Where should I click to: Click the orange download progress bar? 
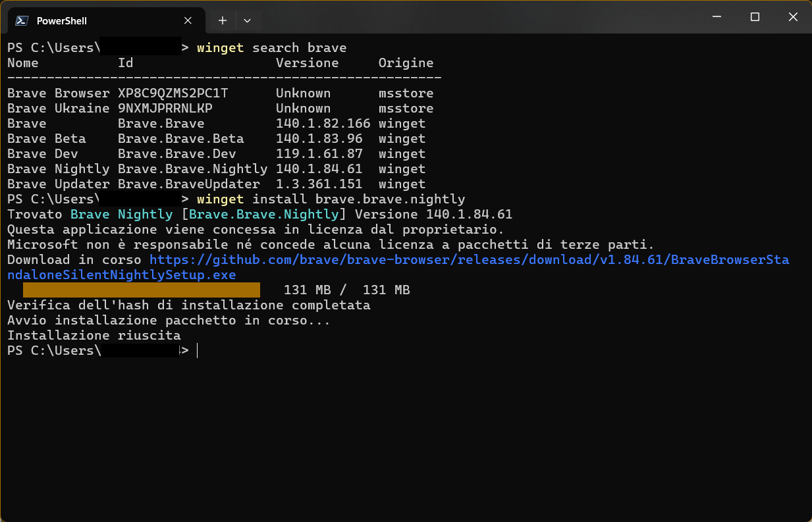pyautogui.click(x=142, y=290)
